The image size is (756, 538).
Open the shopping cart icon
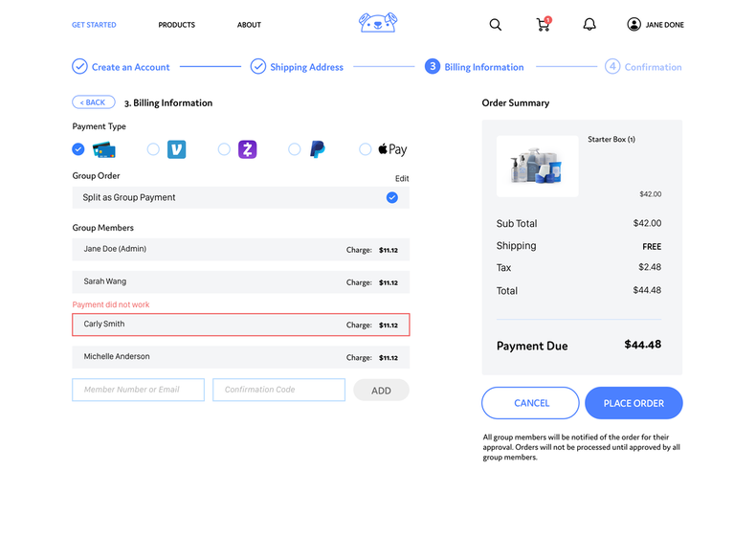[543, 25]
